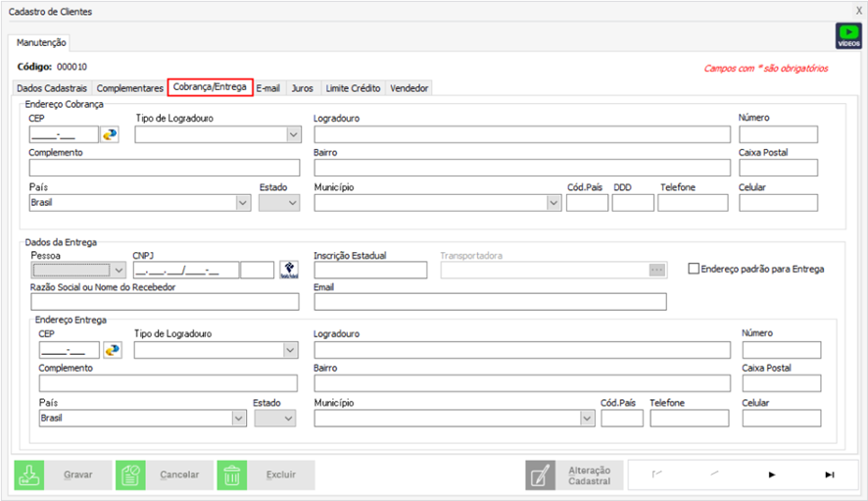Click the Inscrição Estadual input field
The height and width of the screenshot is (501, 868).
tap(370, 270)
